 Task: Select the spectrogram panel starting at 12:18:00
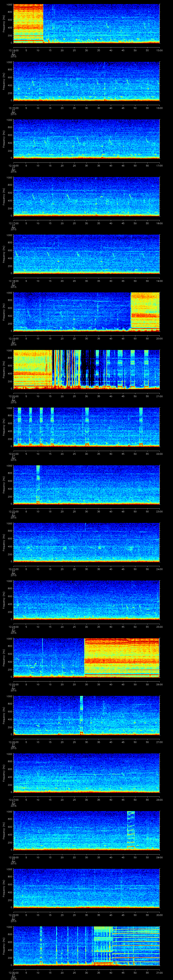tap(86, 254)
